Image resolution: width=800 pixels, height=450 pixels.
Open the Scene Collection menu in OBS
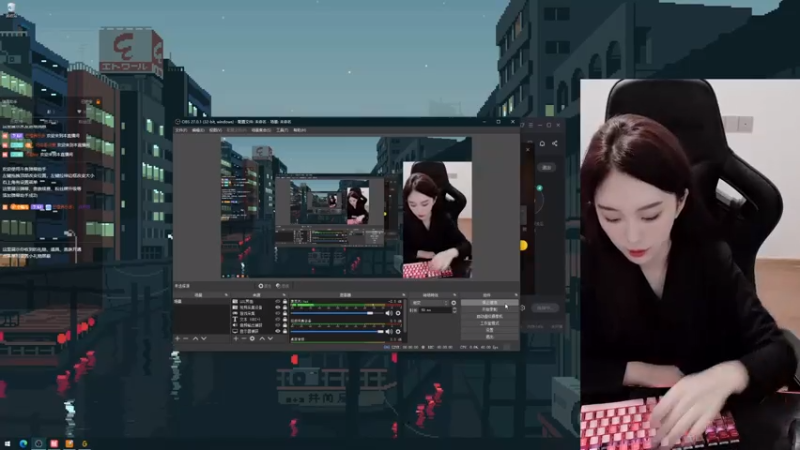tap(261, 130)
